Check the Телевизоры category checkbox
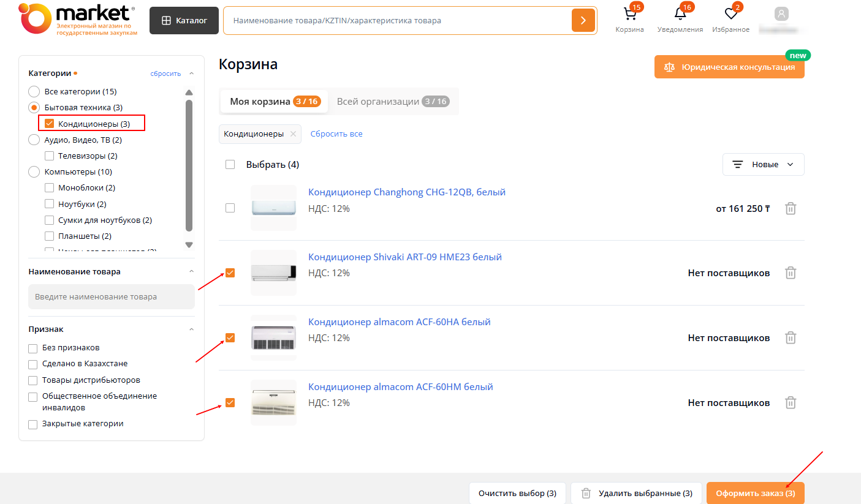This screenshot has width=861, height=504. [50, 156]
